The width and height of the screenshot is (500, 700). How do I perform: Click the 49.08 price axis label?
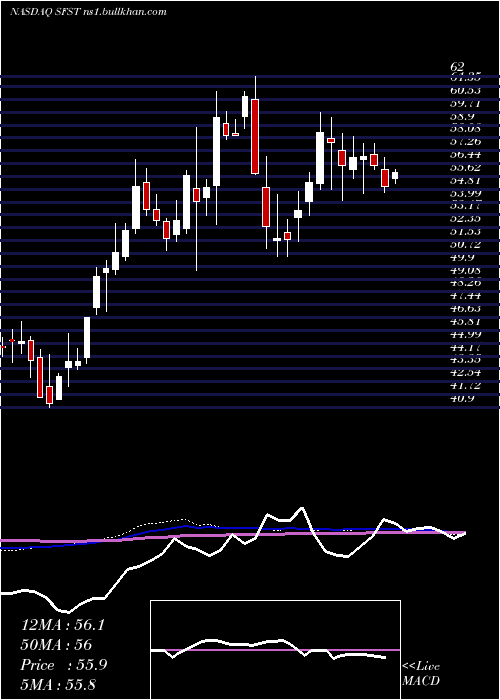(x=465, y=270)
